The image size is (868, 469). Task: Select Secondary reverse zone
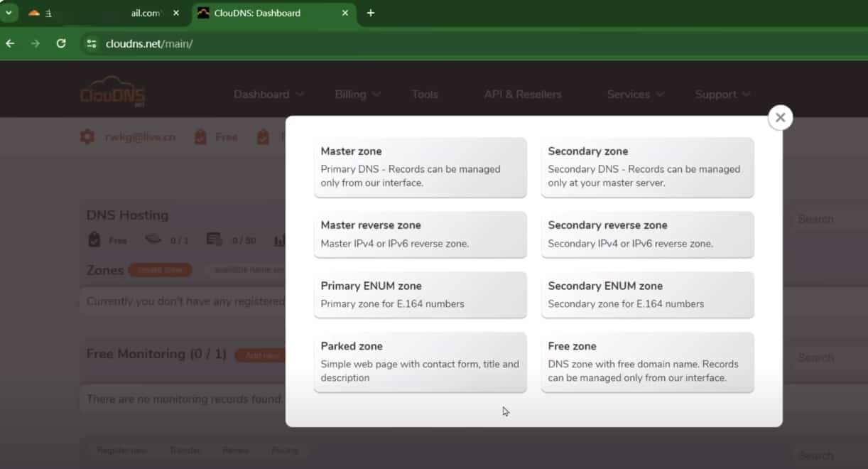(647, 234)
